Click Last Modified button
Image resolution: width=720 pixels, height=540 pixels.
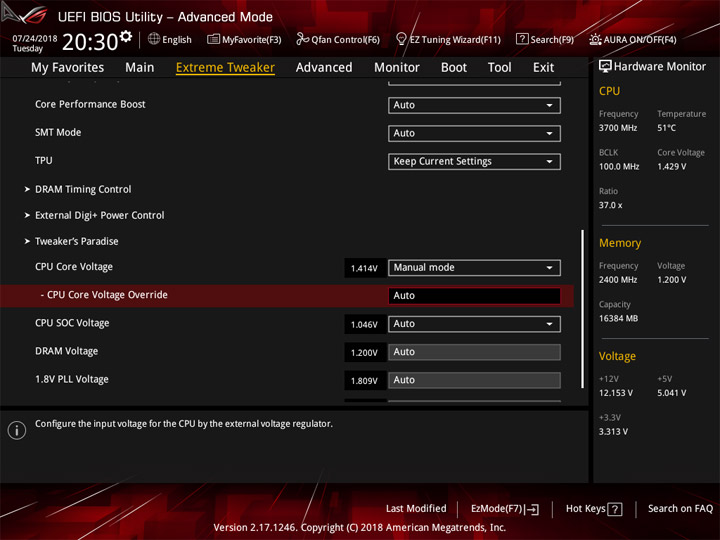coord(416,508)
